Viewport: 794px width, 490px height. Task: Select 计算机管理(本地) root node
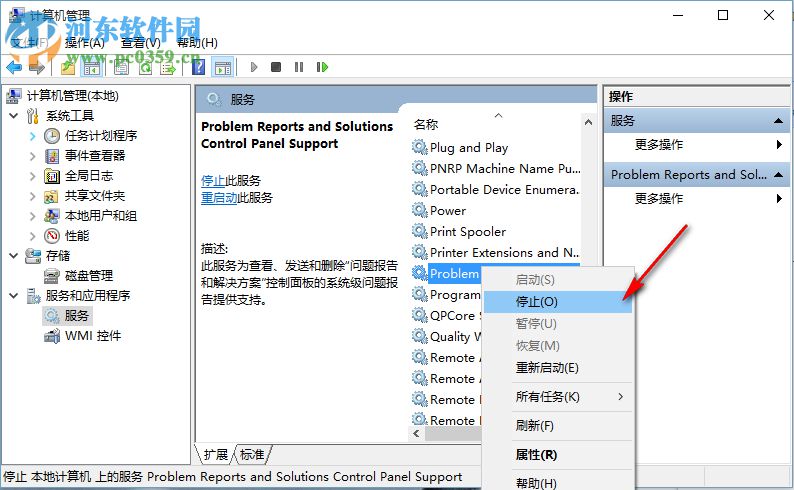click(72, 96)
